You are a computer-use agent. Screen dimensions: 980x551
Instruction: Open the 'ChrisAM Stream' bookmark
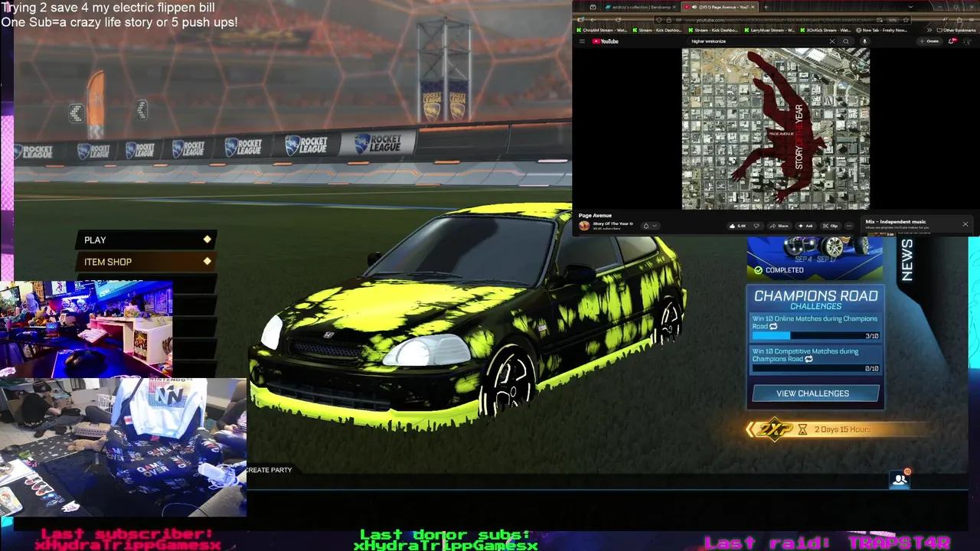pyautogui.click(x=602, y=31)
